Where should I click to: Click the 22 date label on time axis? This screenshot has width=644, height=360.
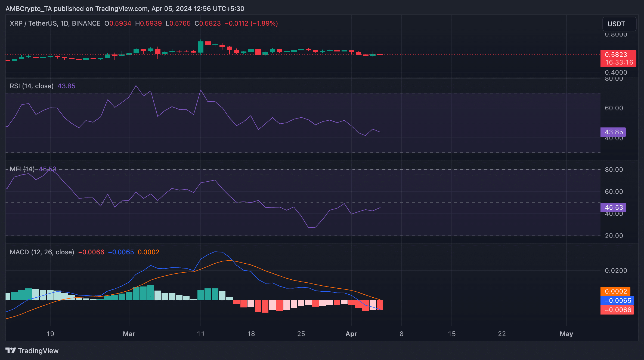pyautogui.click(x=502, y=334)
